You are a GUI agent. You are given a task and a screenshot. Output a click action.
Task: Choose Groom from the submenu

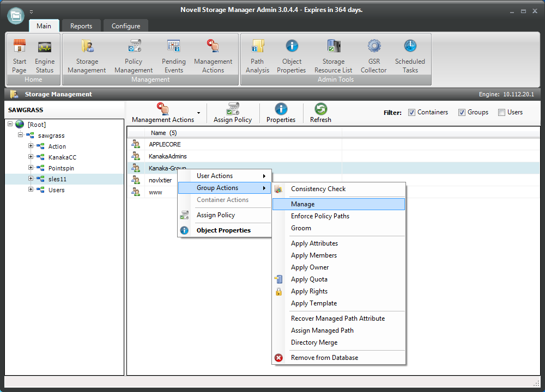[339, 228]
